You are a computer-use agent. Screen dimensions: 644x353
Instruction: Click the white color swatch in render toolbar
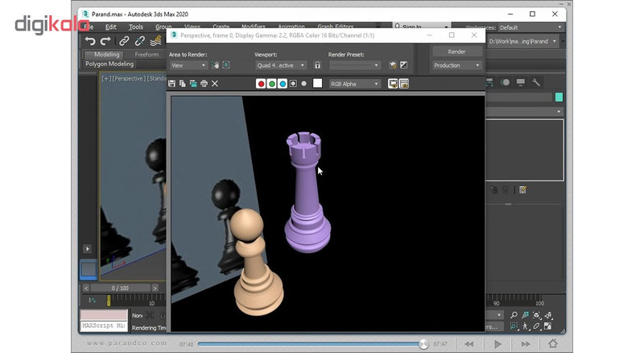click(317, 84)
